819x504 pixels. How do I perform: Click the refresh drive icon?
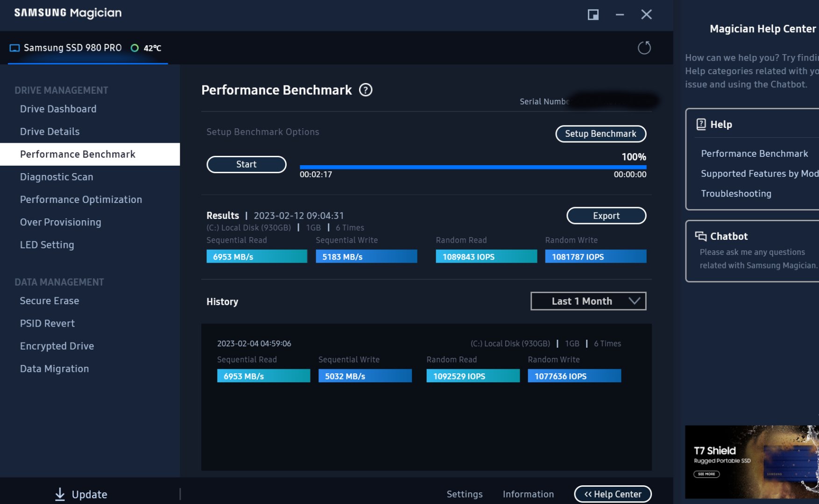coord(644,48)
